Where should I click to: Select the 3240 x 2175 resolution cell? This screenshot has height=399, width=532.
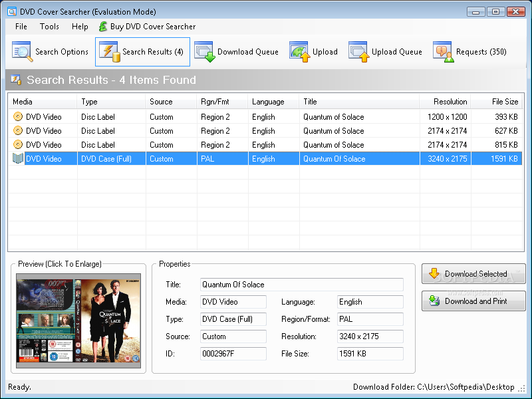click(x=447, y=158)
